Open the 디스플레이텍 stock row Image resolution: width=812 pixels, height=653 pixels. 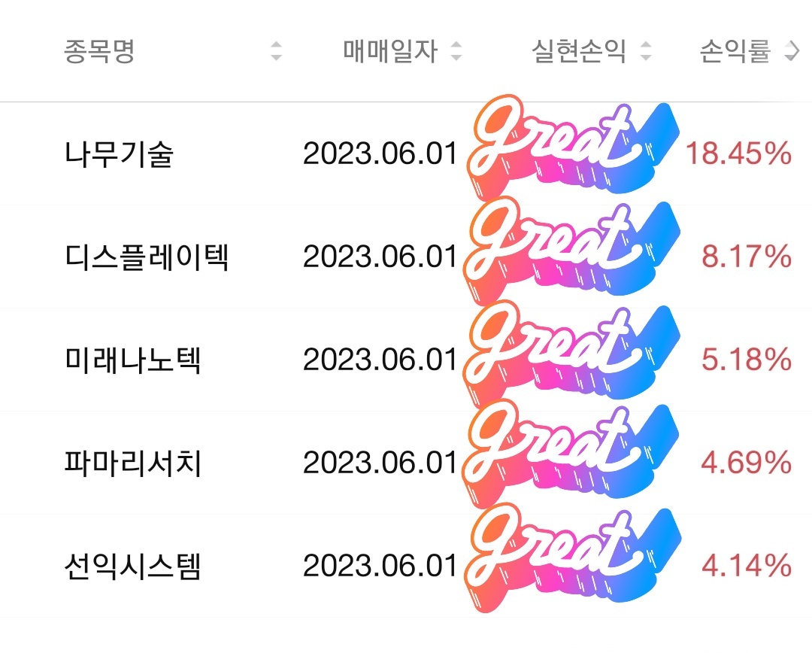[406, 257]
